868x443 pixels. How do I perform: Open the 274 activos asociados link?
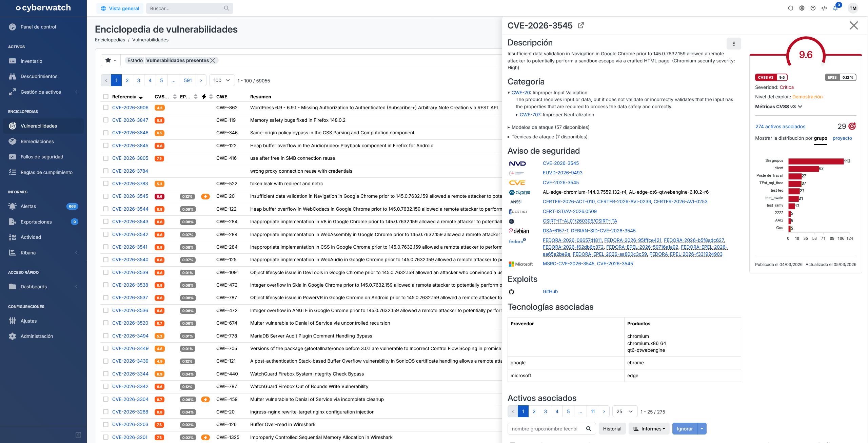click(x=780, y=127)
